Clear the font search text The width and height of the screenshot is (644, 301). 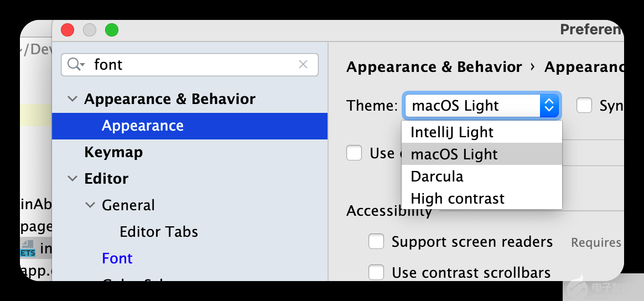303,65
